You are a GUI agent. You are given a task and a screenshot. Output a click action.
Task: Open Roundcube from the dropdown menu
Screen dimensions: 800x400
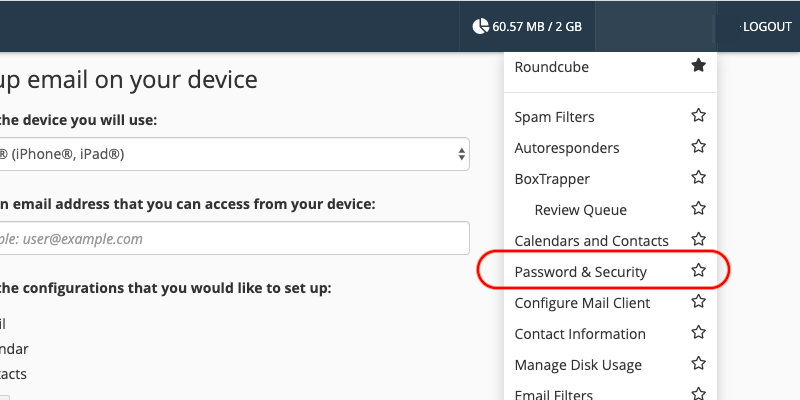tap(552, 67)
